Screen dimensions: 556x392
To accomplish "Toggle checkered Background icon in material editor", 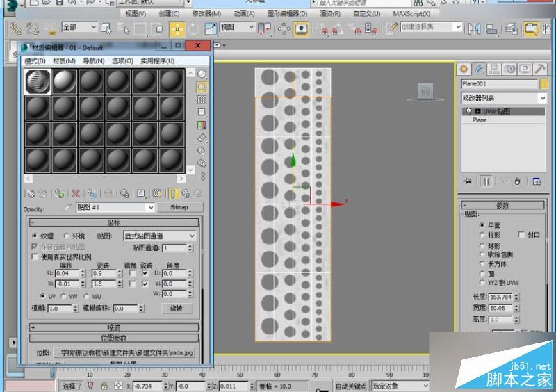I will [202, 99].
